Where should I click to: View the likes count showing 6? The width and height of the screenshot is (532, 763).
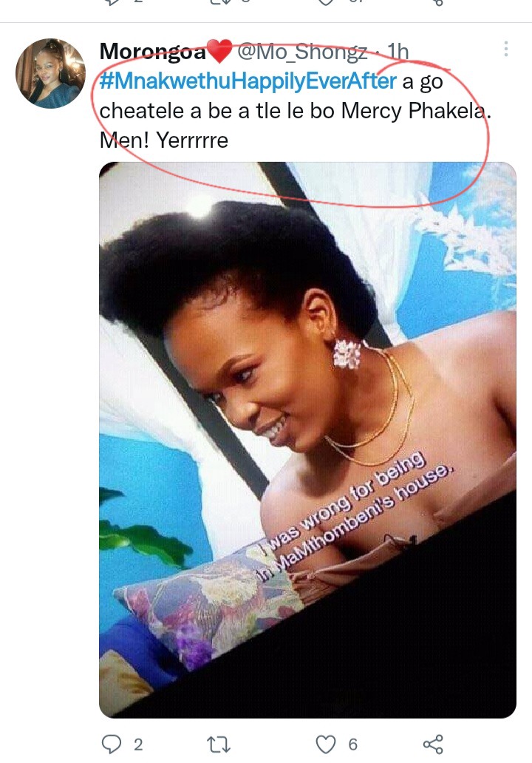[x=353, y=745]
